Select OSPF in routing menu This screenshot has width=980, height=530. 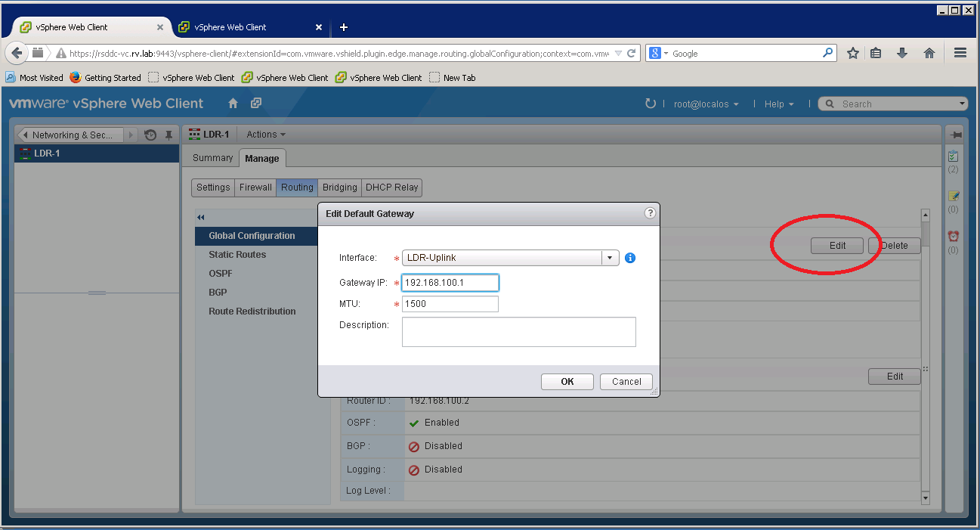tap(221, 274)
